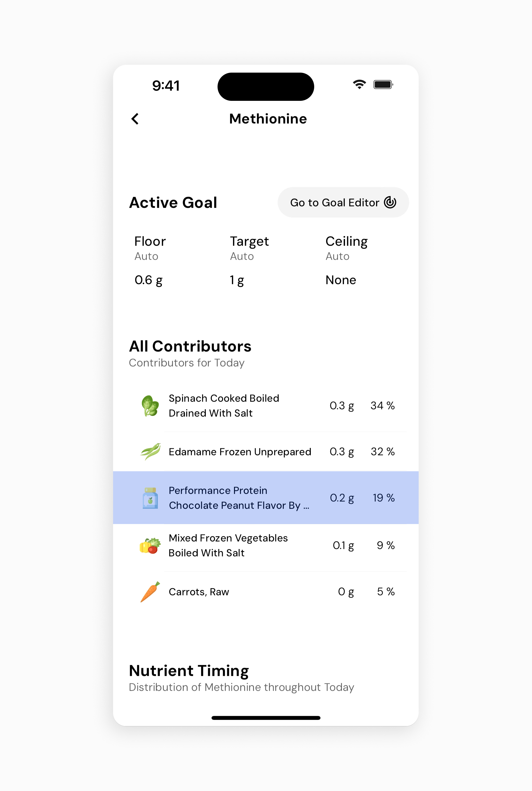Tap the battery status icon
Viewport: 532px width, 791px height.
coord(383,84)
